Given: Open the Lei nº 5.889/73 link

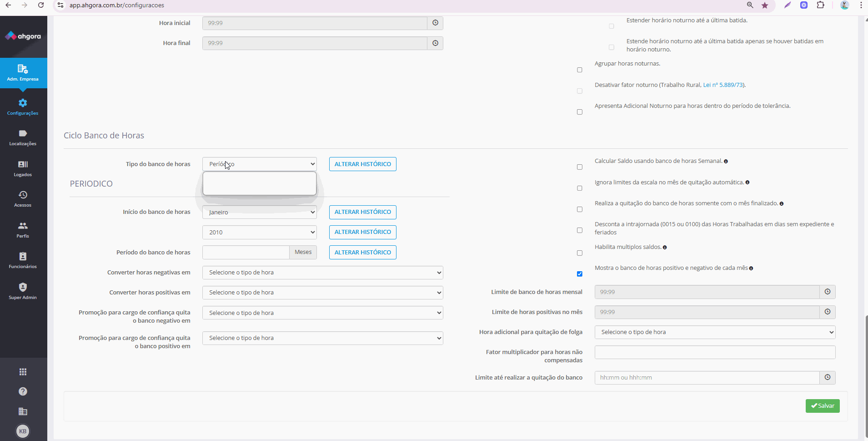Looking at the screenshot, I should click(x=723, y=85).
